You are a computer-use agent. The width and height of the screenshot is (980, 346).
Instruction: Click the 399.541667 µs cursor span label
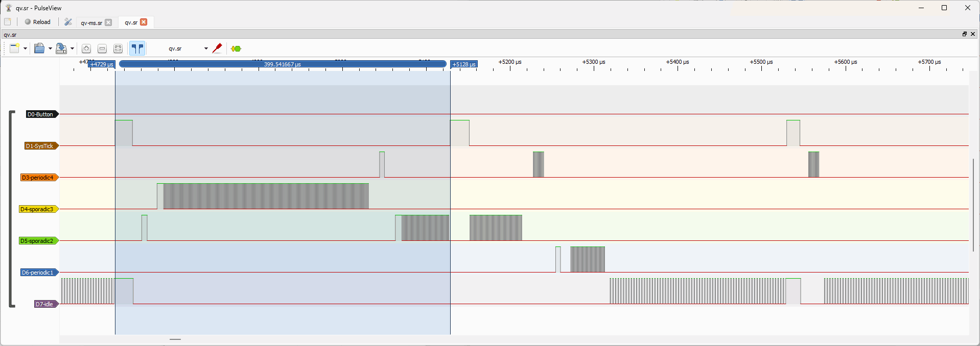(x=282, y=64)
